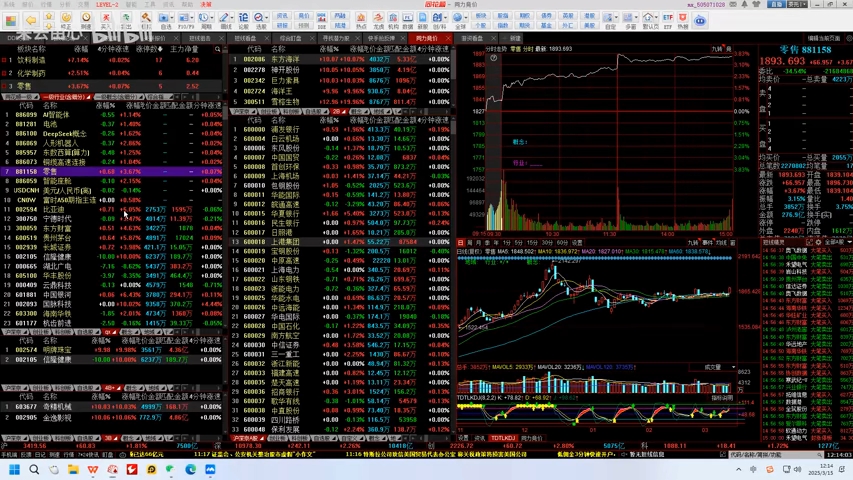Open the 卖出 (sell) toolbar icon
The image size is (853, 480).
click(x=126, y=21)
